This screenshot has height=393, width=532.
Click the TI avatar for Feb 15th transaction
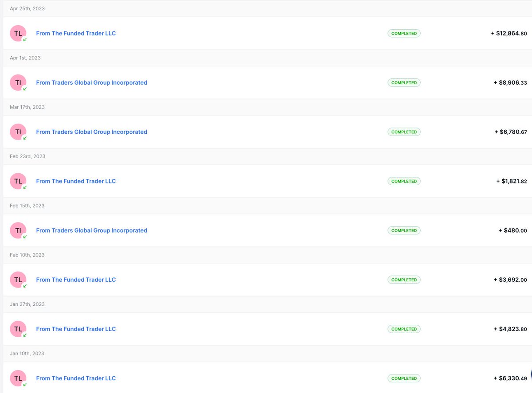(x=18, y=230)
